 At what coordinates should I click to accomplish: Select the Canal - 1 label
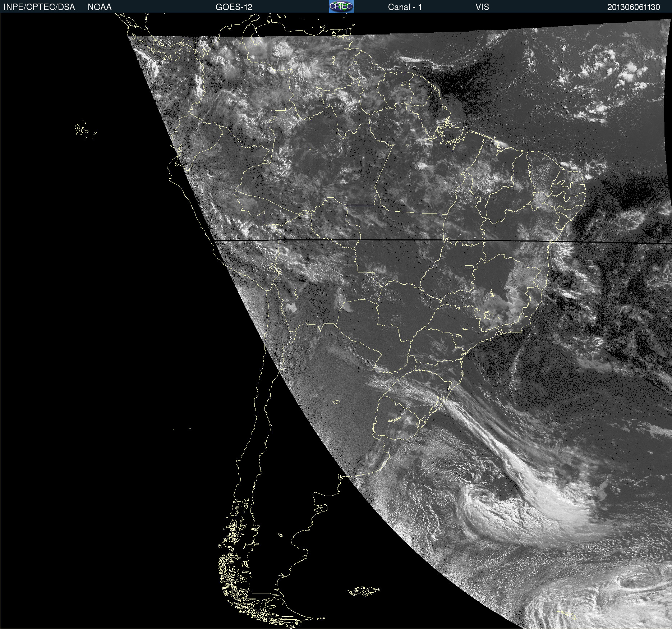405,7
